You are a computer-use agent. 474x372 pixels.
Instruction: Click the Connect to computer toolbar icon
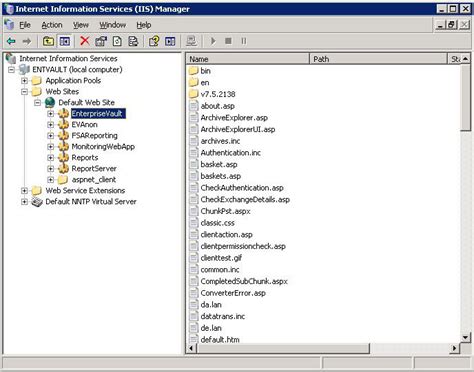pos(191,41)
